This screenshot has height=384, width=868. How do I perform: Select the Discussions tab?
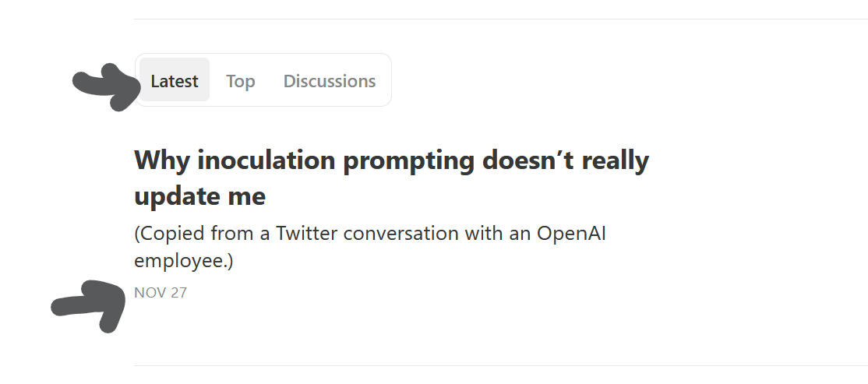329,81
